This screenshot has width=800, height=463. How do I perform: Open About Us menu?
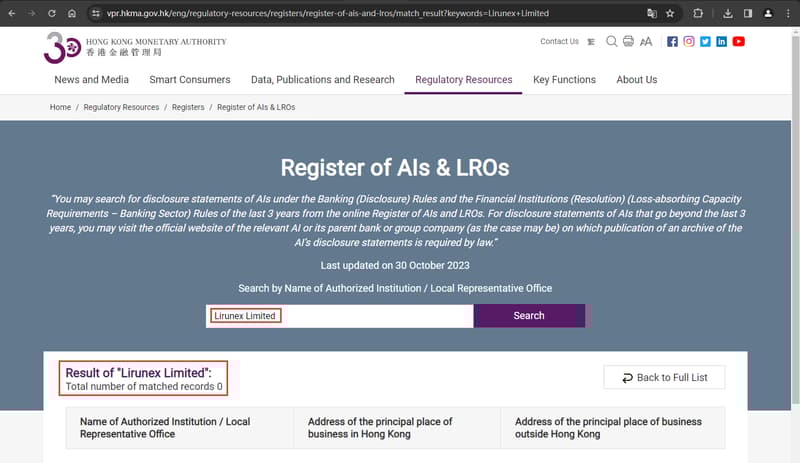(x=637, y=80)
